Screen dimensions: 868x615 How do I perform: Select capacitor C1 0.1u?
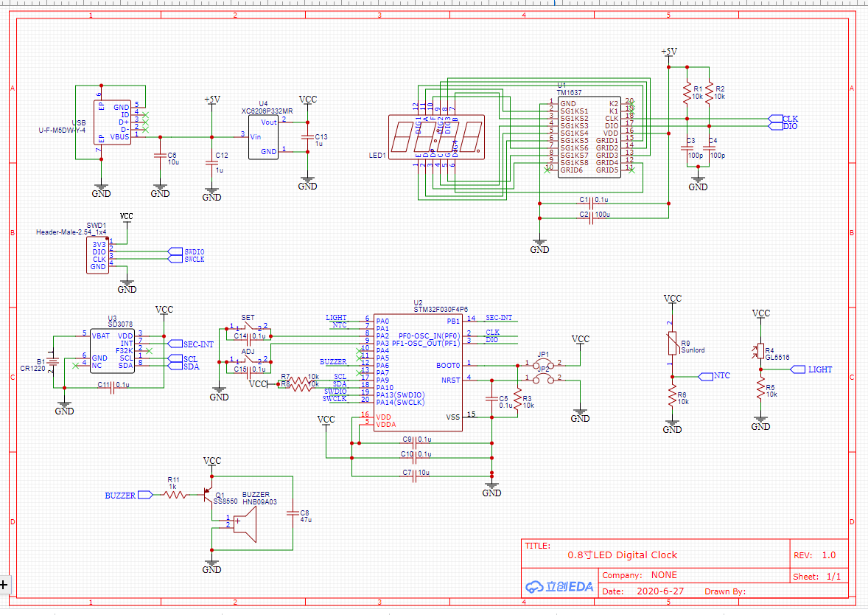[x=591, y=204]
